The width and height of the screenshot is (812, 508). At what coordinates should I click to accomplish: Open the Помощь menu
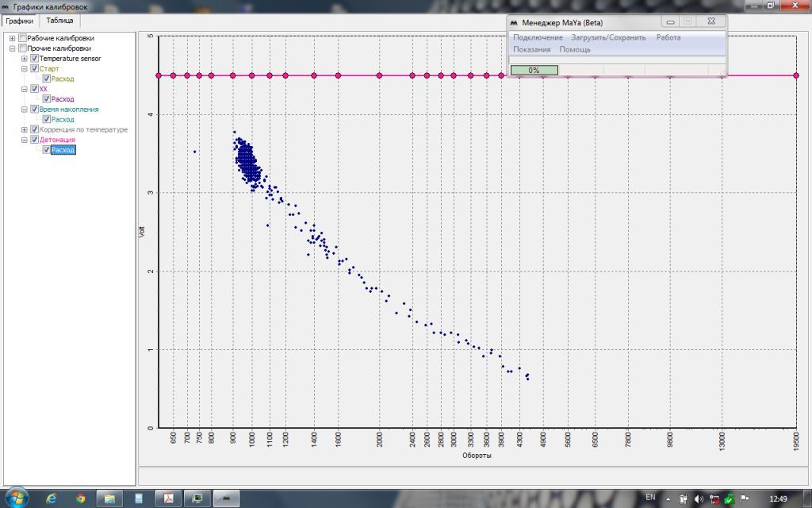coord(575,49)
